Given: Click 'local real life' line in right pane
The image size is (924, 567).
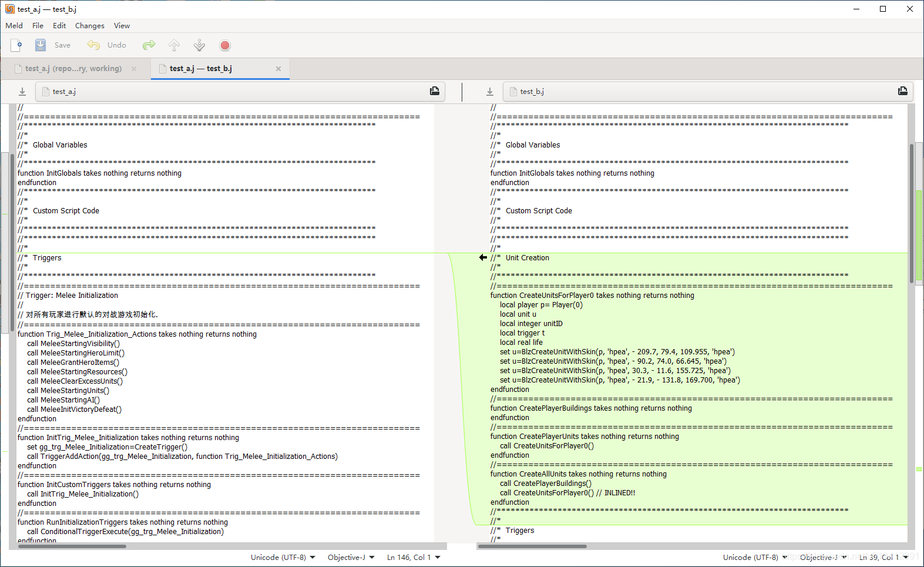Looking at the screenshot, I should click(521, 343).
